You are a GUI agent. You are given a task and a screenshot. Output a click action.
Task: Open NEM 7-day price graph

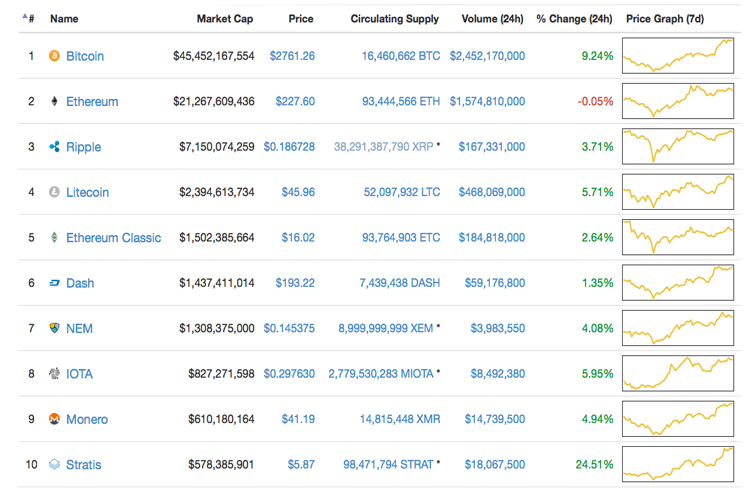click(x=678, y=328)
